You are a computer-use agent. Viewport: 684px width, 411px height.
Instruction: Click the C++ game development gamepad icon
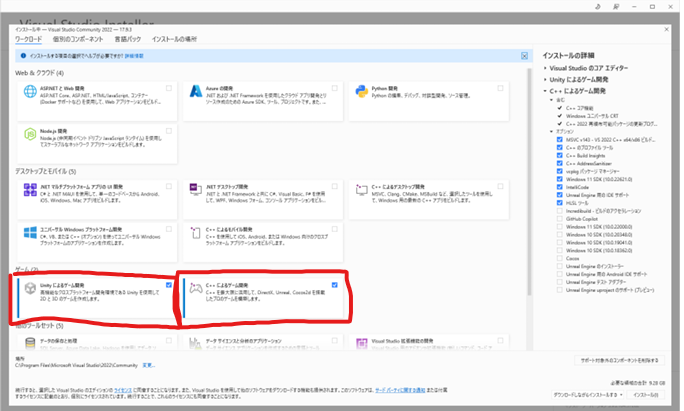[196, 288]
